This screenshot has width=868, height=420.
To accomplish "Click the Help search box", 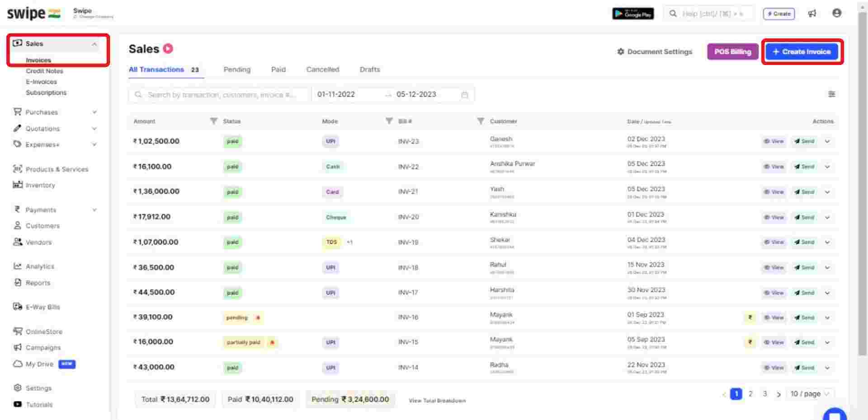I will point(709,14).
